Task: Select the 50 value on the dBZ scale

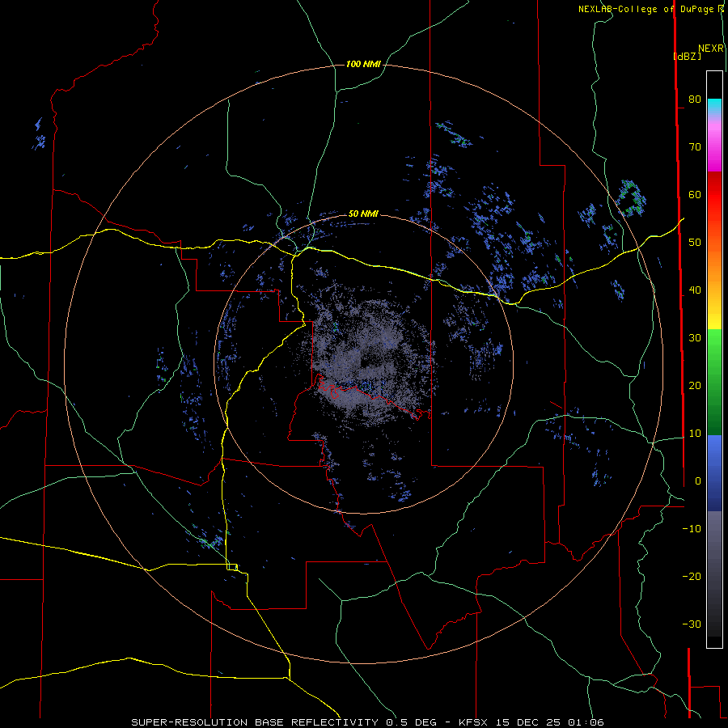Action: click(695, 243)
